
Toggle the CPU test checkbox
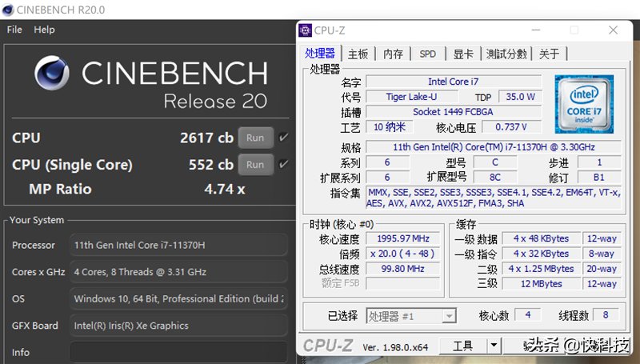(x=283, y=138)
